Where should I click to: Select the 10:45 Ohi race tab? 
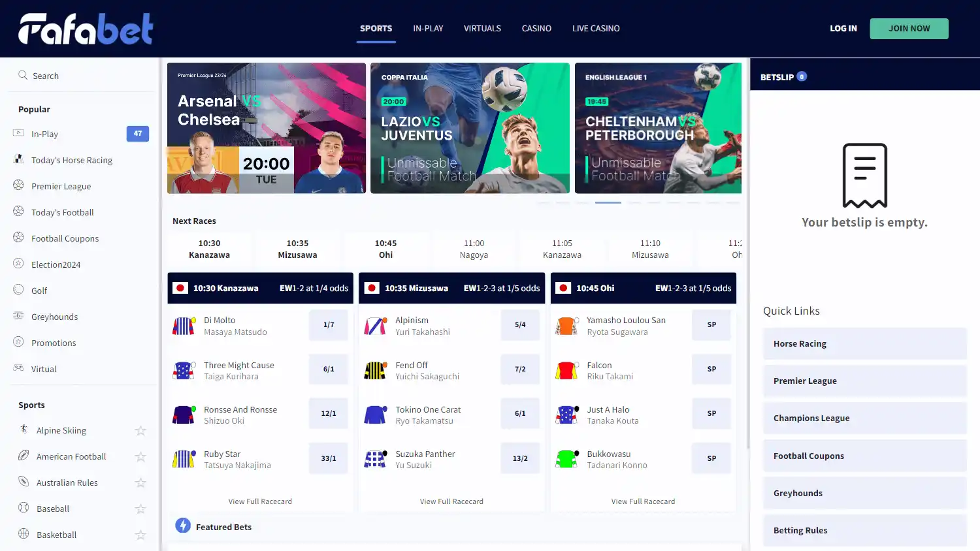(386, 249)
